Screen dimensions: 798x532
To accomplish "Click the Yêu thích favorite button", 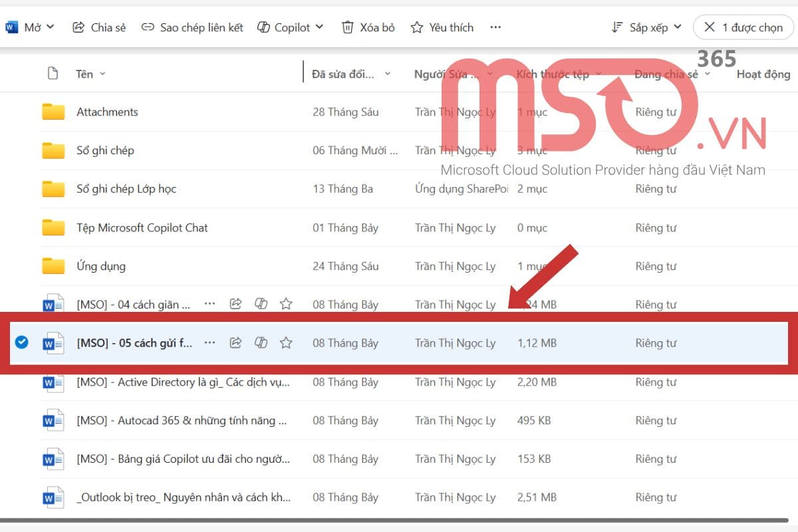I will click(x=442, y=27).
